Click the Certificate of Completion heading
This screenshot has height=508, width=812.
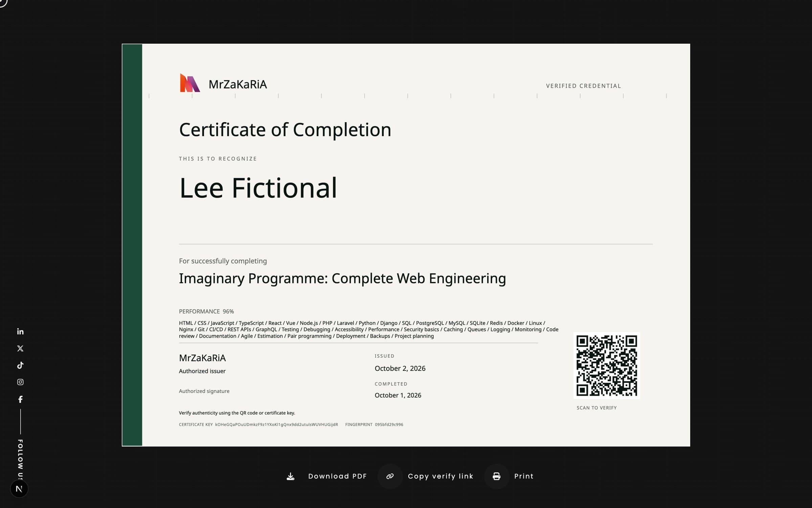pyautogui.click(x=285, y=130)
